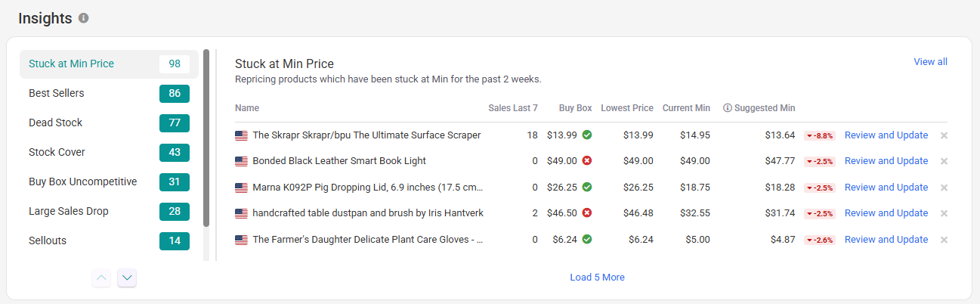Image resolution: width=980 pixels, height=304 pixels.
Task: Click the info icon next to Insights
Action: point(84,17)
